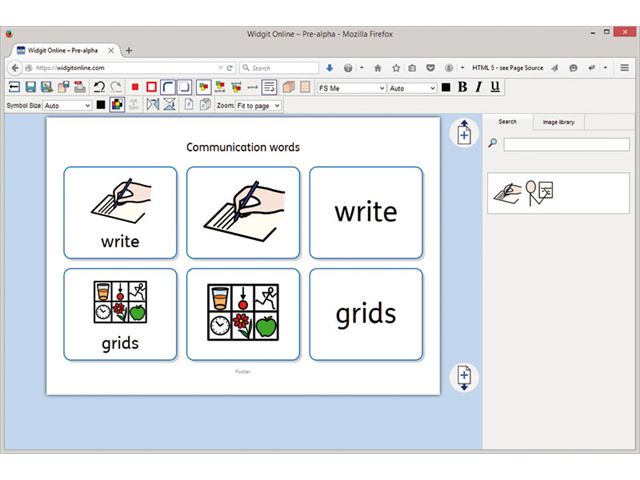Reload the page

point(230,68)
